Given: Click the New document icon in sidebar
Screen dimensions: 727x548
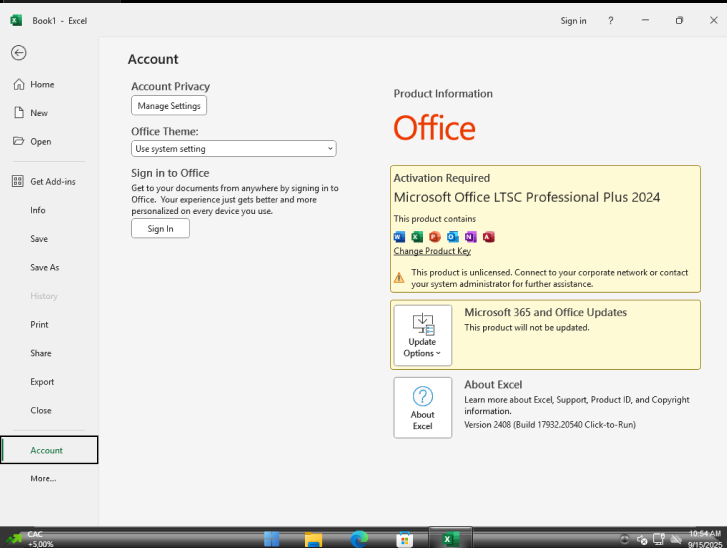Looking at the screenshot, I should pyautogui.click(x=19, y=113).
